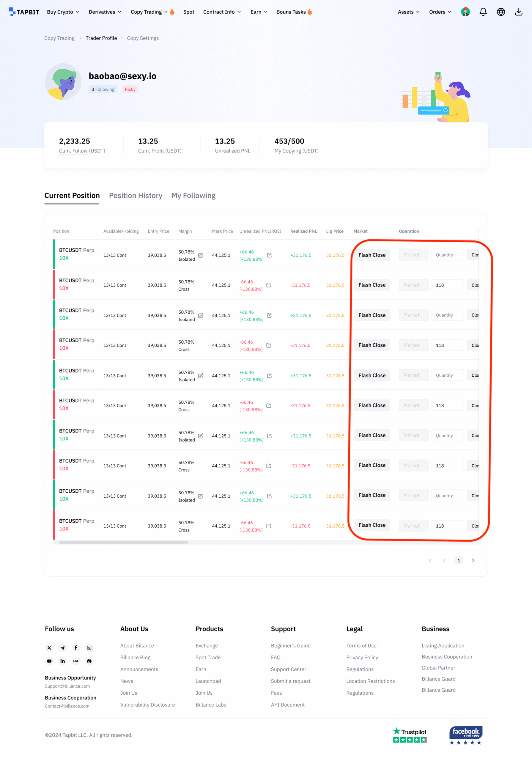Open the user avatar in header

[x=465, y=12]
